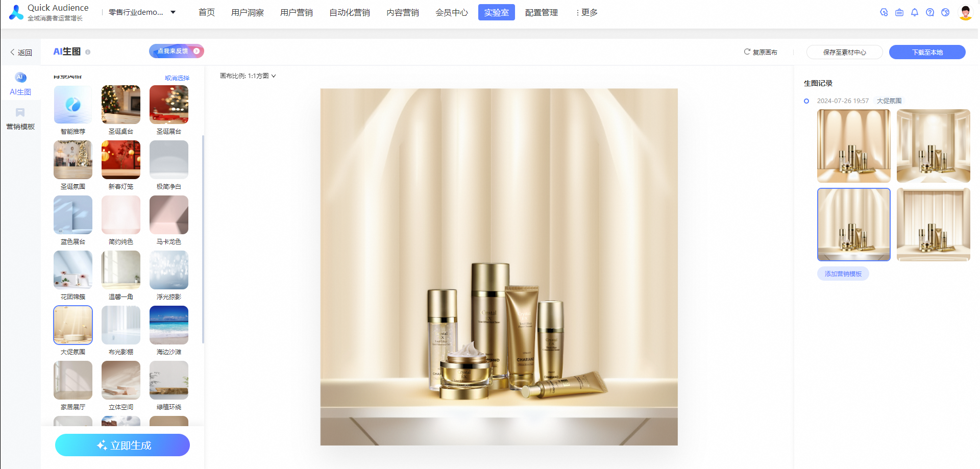Pick the 温馨一角 background style
The height and width of the screenshot is (469, 980).
pyautogui.click(x=121, y=270)
